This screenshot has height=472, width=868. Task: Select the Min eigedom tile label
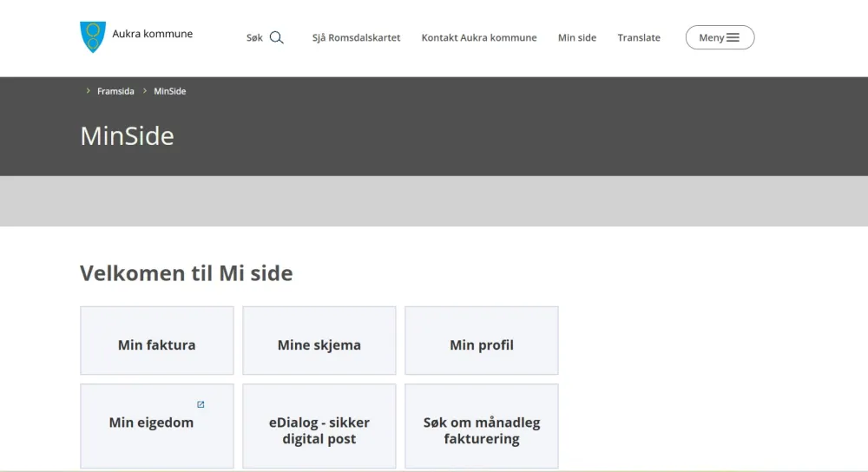[151, 423]
